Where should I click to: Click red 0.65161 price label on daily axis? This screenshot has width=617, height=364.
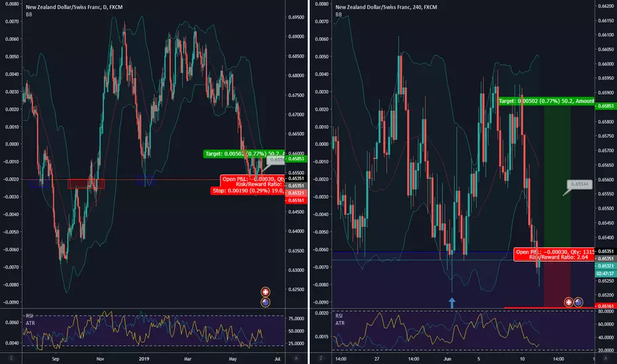coord(296,201)
